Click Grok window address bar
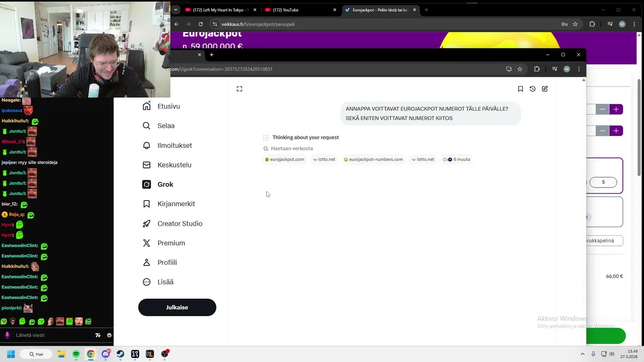Viewport: 644px width, 362px height. (x=332, y=69)
